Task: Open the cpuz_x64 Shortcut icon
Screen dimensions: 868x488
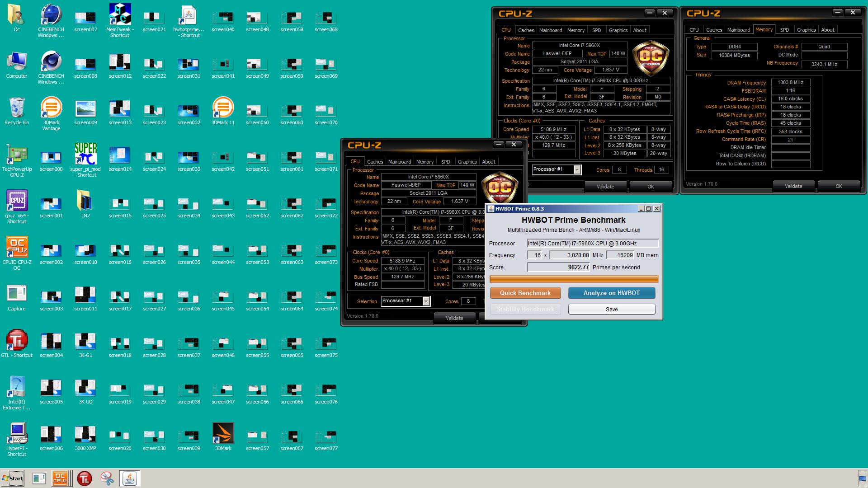Action: point(17,206)
